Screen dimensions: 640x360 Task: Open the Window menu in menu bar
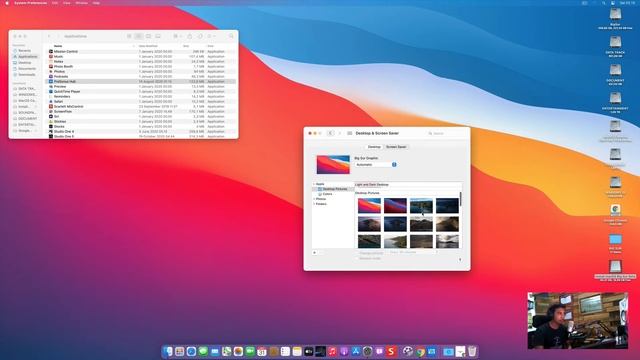pos(81,3)
